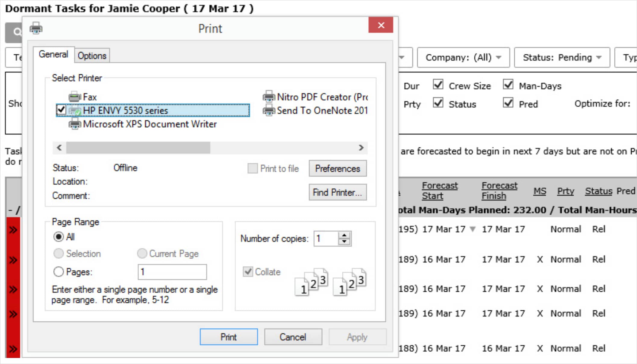This screenshot has height=364, width=637.
Task: Choose the Current Page radio option
Action: [142, 254]
